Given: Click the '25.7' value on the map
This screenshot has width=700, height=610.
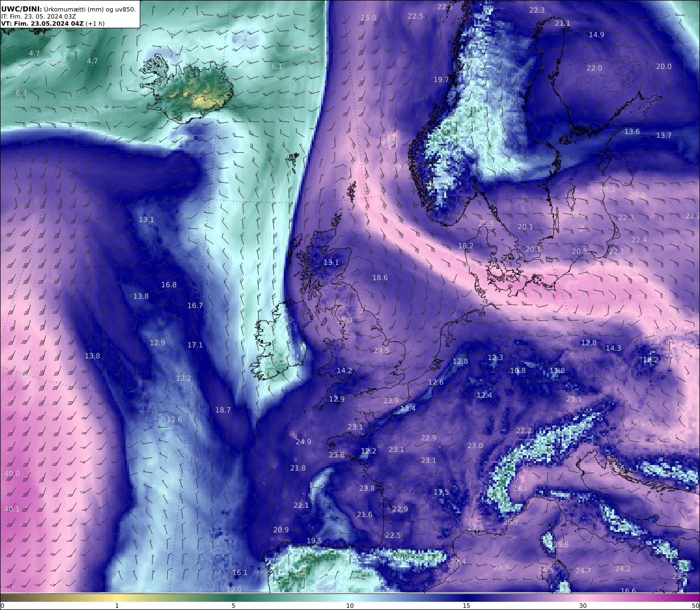Looking at the screenshot, I should (510, 523).
